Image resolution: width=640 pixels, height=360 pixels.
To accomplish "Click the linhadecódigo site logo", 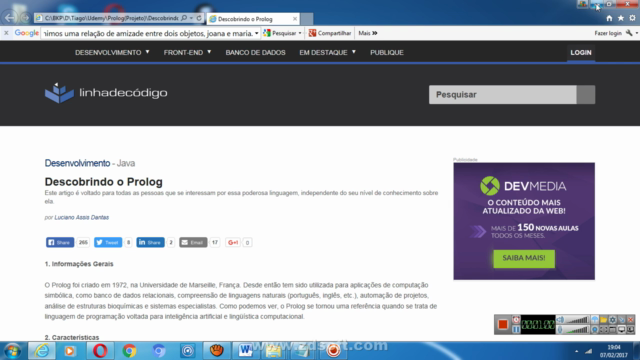I will pos(106,93).
